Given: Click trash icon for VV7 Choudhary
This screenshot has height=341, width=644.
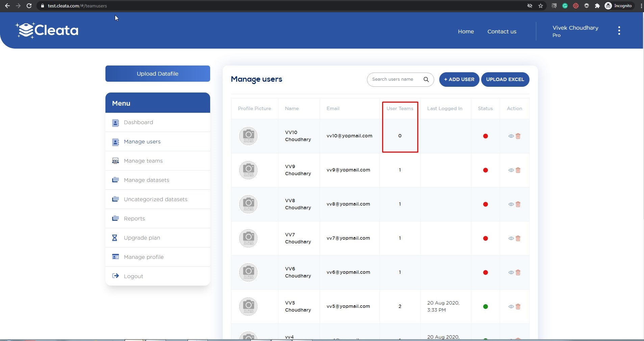Looking at the screenshot, I should pyautogui.click(x=518, y=238).
